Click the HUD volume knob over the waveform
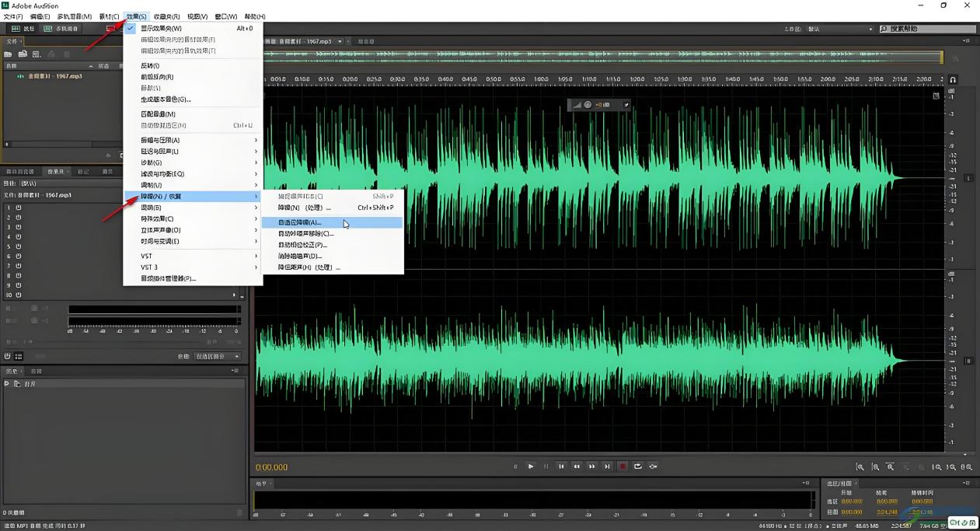Screen dimensions: 980x531 coord(588,104)
